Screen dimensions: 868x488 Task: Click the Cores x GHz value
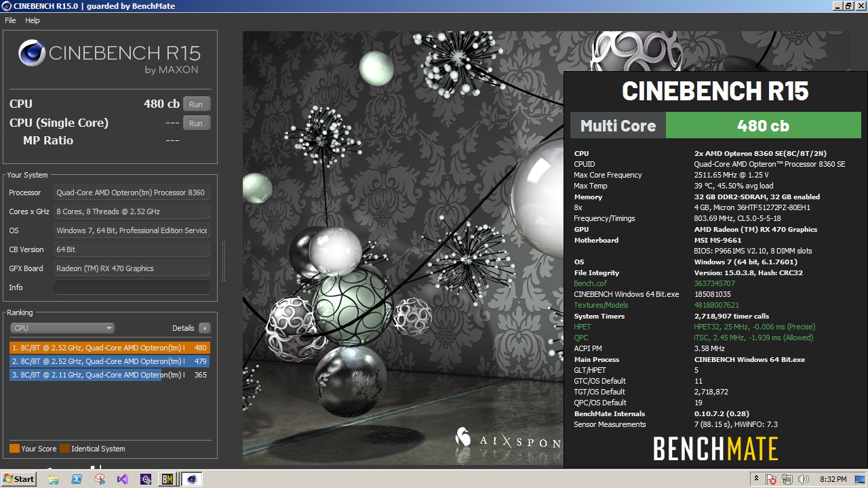[132, 211]
